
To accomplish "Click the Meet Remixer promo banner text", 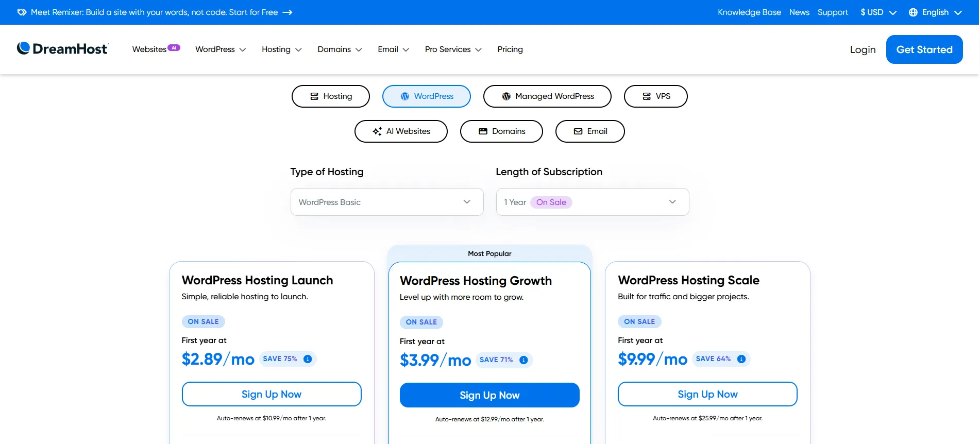I will pyautogui.click(x=154, y=12).
